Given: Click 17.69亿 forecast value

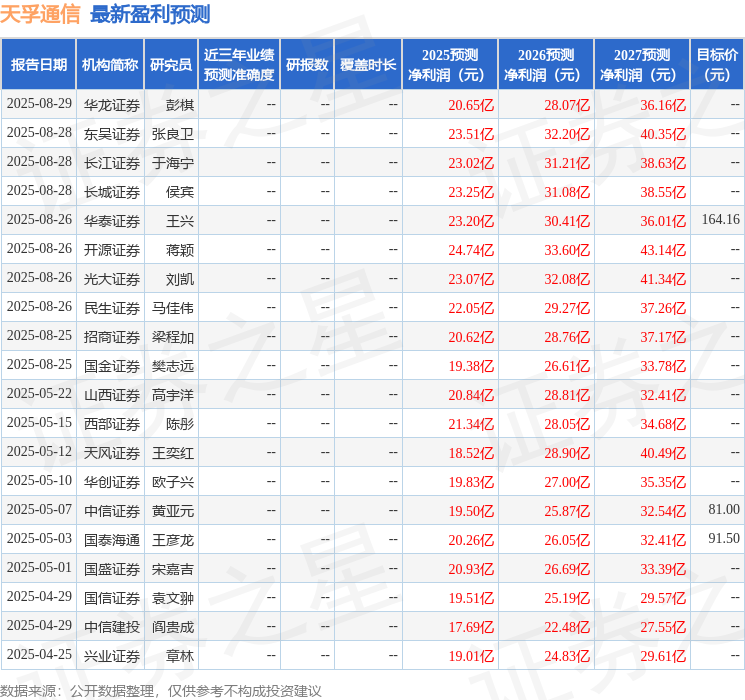Looking at the screenshot, I should [x=471, y=627].
